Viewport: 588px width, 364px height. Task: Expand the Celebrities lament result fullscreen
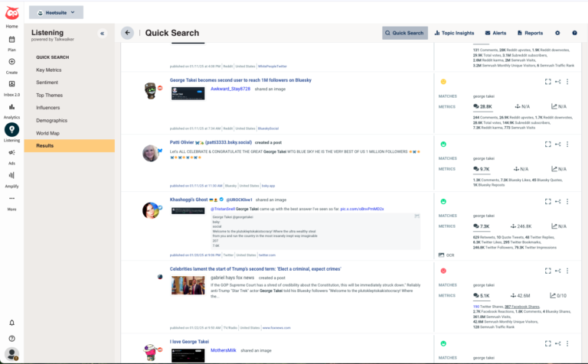(548, 271)
